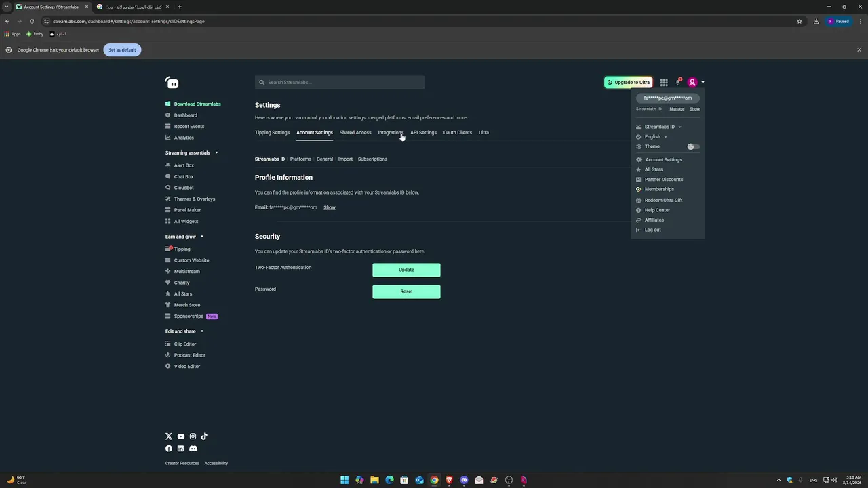Open the English language dropdown
868x488 pixels.
point(655,137)
